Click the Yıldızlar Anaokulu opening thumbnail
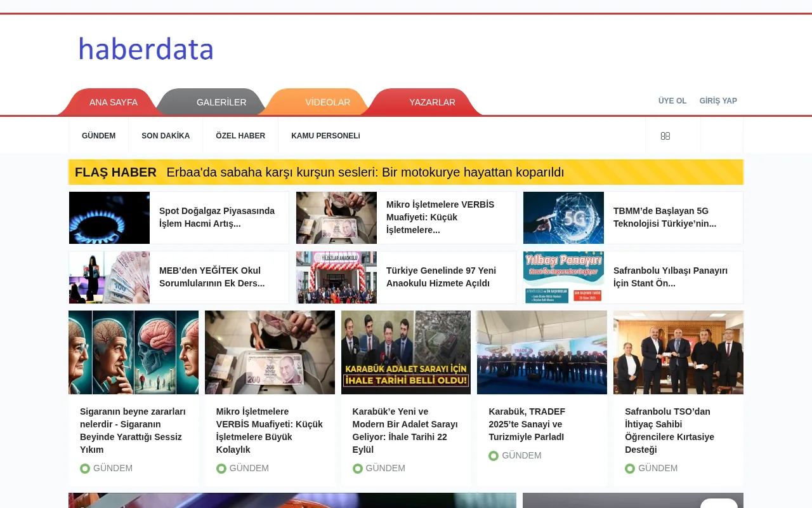 click(x=336, y=277)
